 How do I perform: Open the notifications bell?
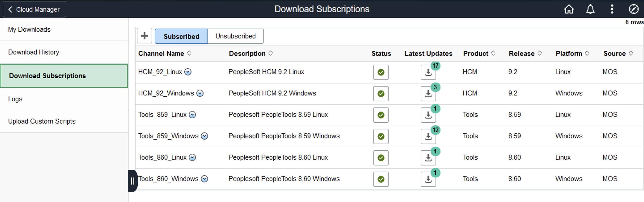[590, 10]
